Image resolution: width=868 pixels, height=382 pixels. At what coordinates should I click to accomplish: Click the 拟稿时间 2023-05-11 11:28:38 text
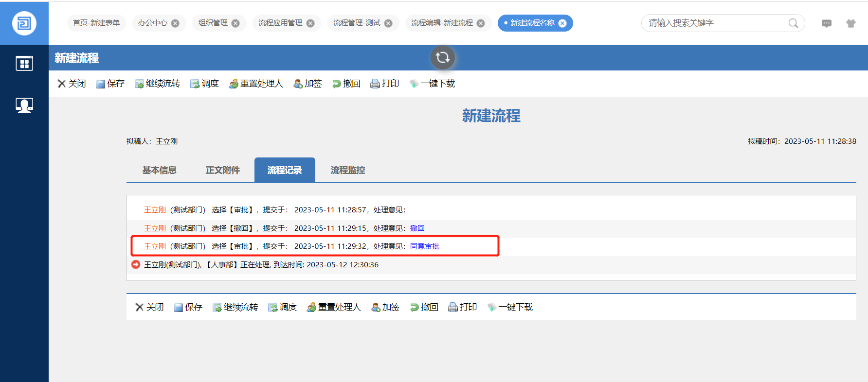pos(802,141)
